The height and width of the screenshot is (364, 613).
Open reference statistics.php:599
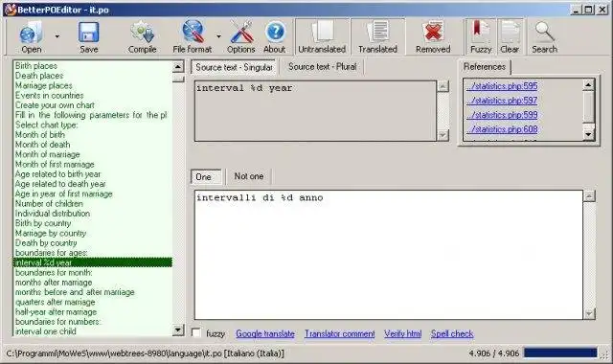click(502, 115)
